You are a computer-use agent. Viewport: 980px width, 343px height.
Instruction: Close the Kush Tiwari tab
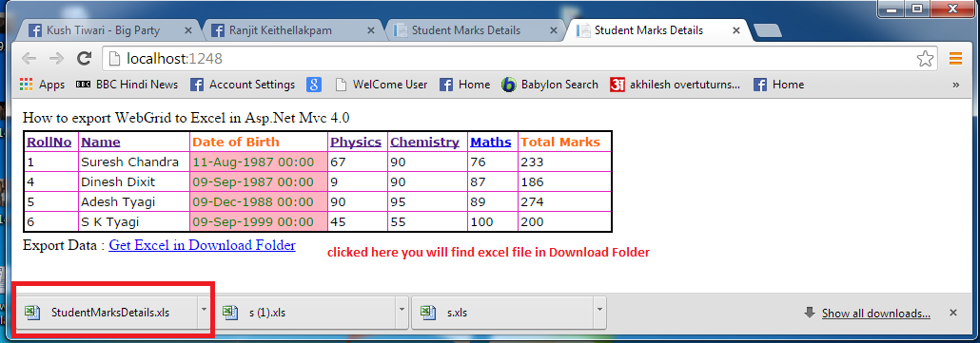click(189, 30)
